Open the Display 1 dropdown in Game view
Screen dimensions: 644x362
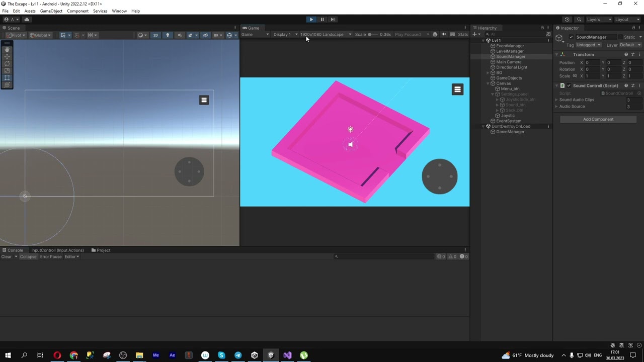[285, 35]
